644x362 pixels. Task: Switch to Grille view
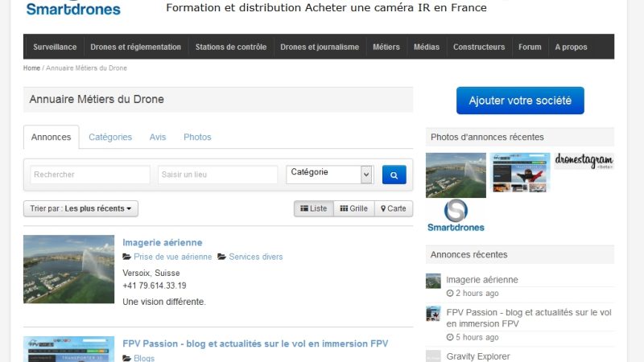tap(353, 208)
